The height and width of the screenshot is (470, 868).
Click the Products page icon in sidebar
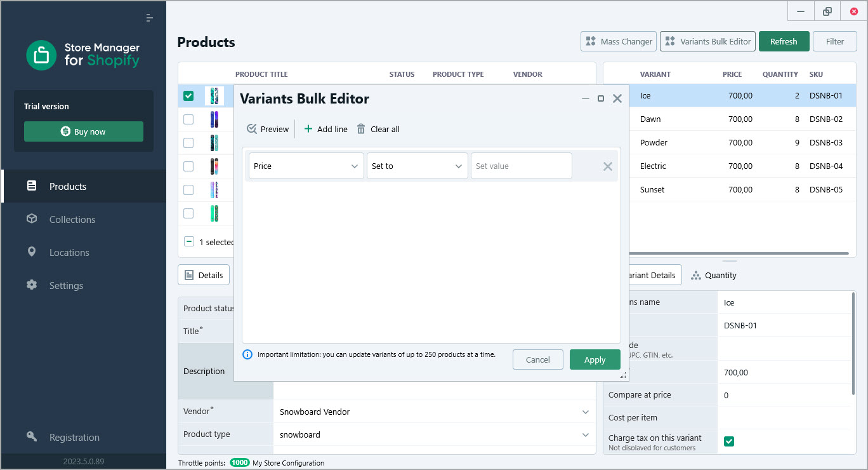pyautogui.click(x=32, y=186)
